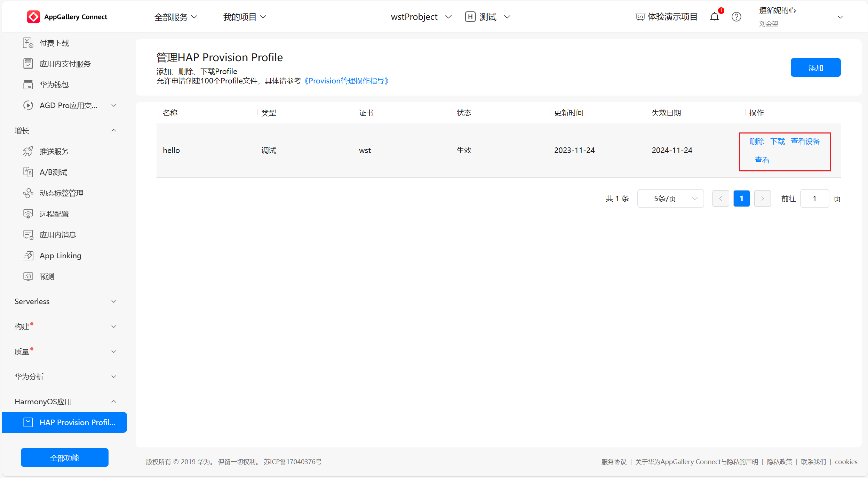Expand AGD Pro应用变... submenu chevron
Viewport: 868px width, 478px height.
coord(113,105)
